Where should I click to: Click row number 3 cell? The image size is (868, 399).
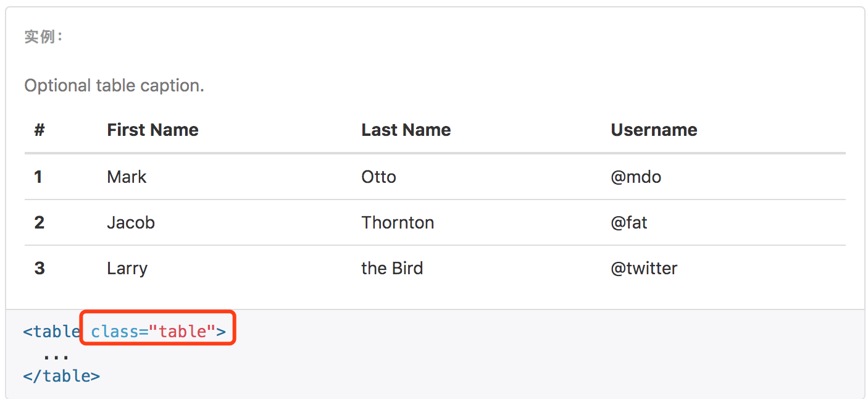click(40, 268)
